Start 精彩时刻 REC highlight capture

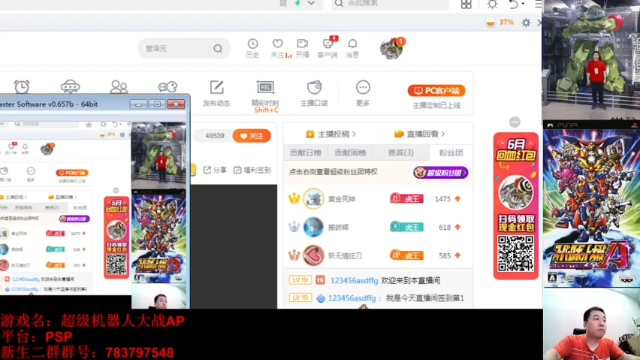[x=265, y=87]
